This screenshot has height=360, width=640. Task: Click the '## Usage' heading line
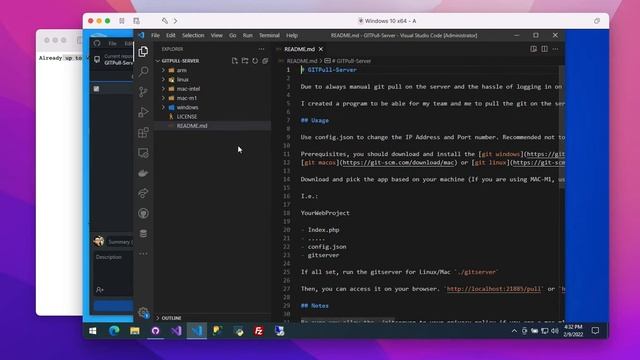[315, 120]
